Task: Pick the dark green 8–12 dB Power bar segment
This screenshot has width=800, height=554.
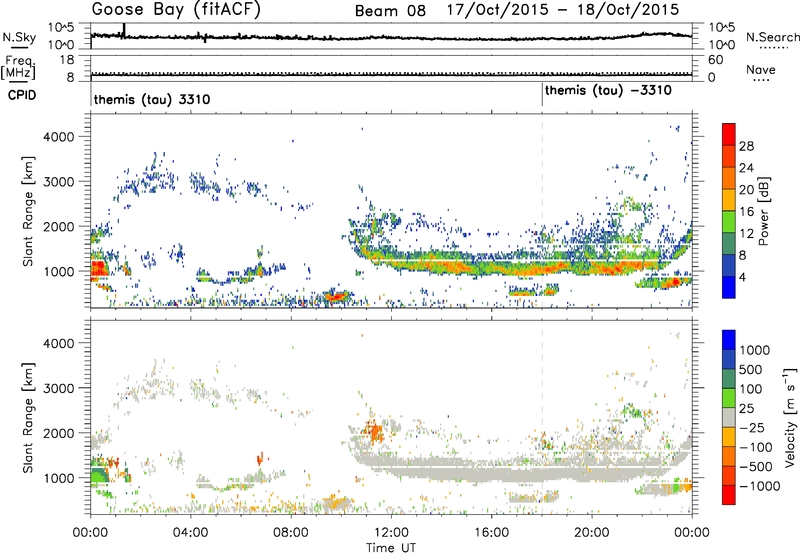Action: pyautogui.click(x=729, y=244)
